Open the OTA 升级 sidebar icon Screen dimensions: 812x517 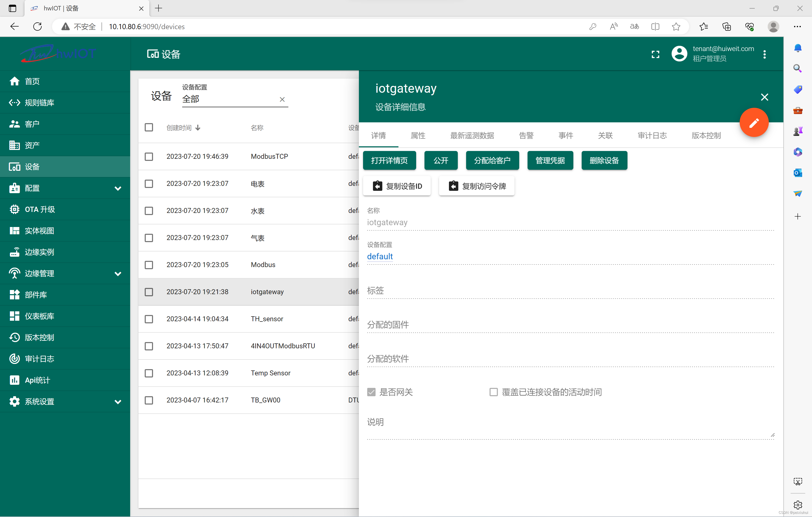click(x=14, y=209)
